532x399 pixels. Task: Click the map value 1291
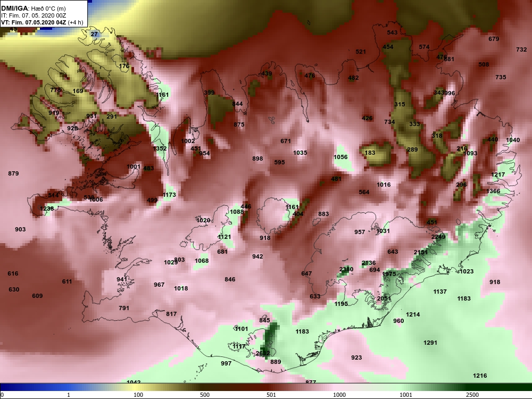(430, 343)
